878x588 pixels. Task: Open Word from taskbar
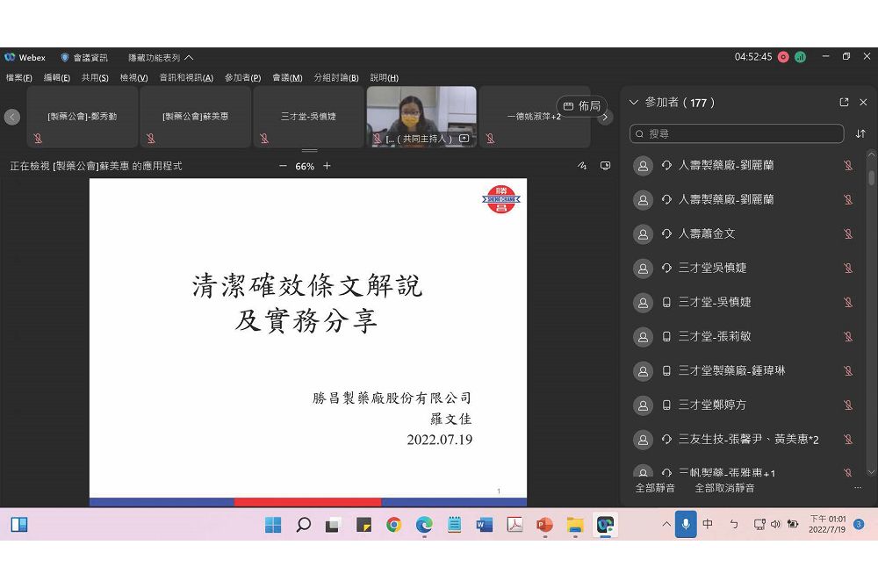(x=485, y=525)
